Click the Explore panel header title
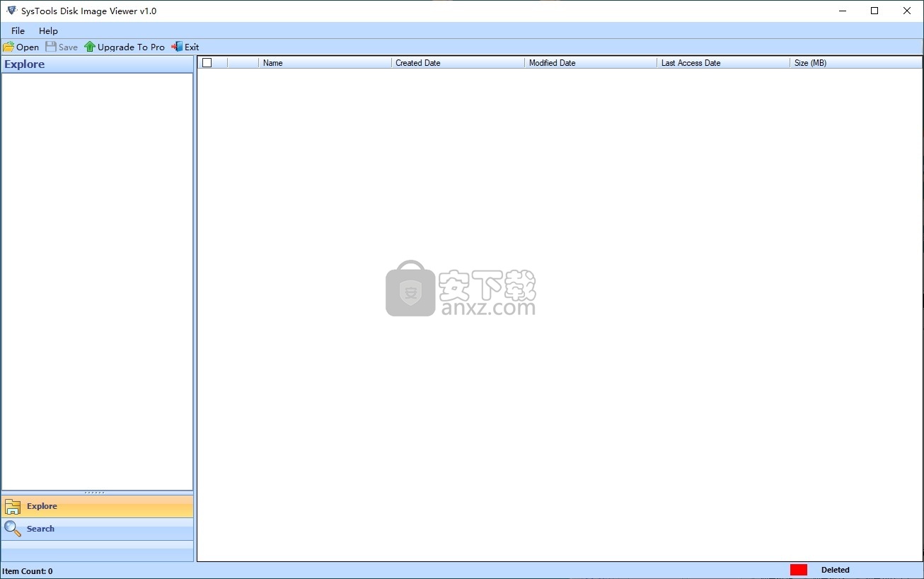The width and height of the screenshot is (924, 579). (x=25, y=64)
